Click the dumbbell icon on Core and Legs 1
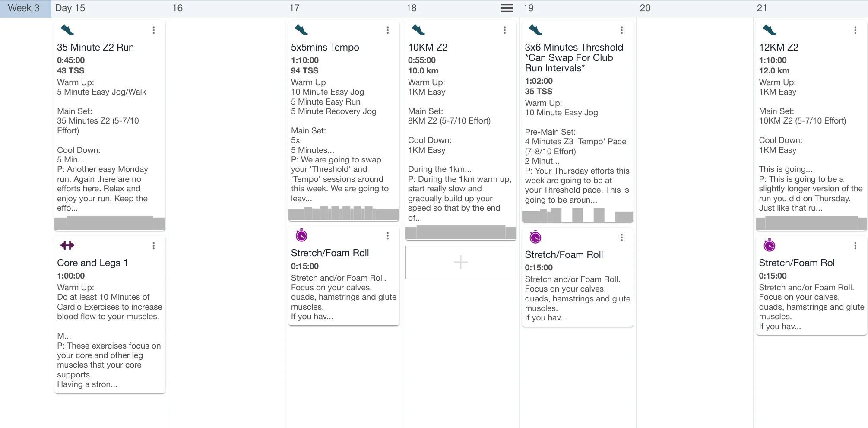The width and height of the screenshot is (868, 428). (67, 245)
